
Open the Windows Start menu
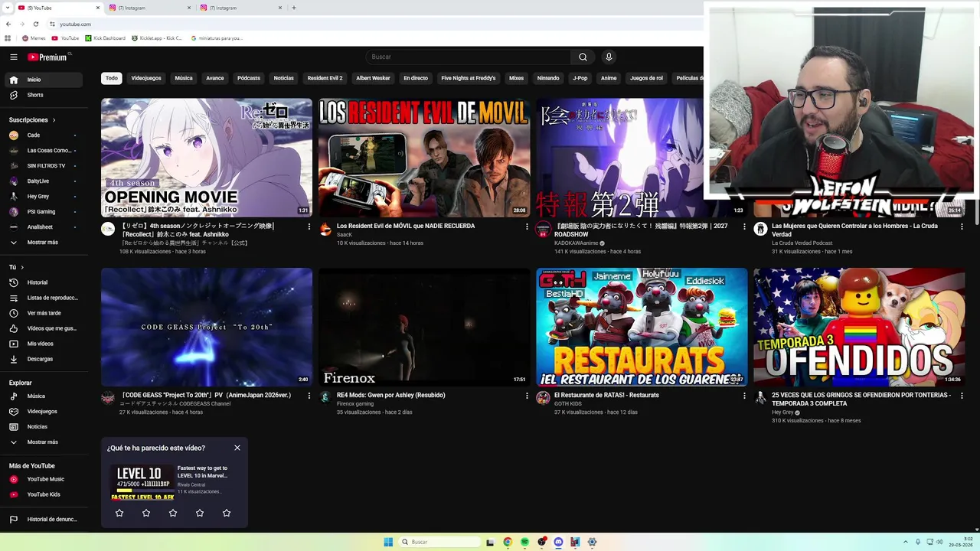(388, 542)
